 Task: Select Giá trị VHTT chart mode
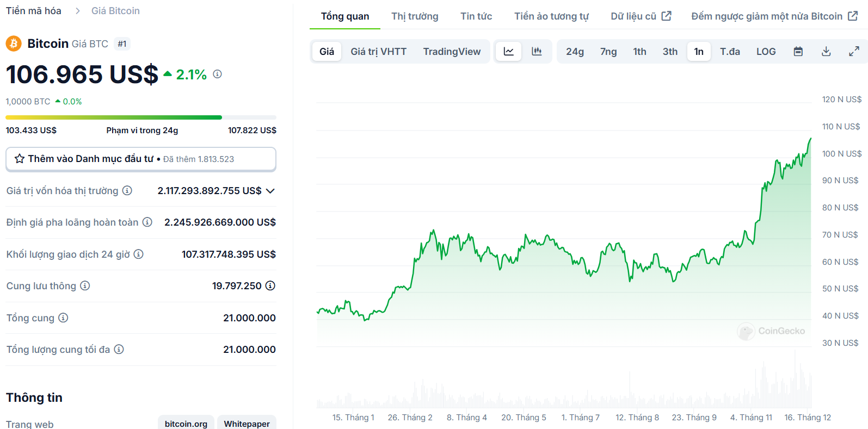click(x=379, y=52)
